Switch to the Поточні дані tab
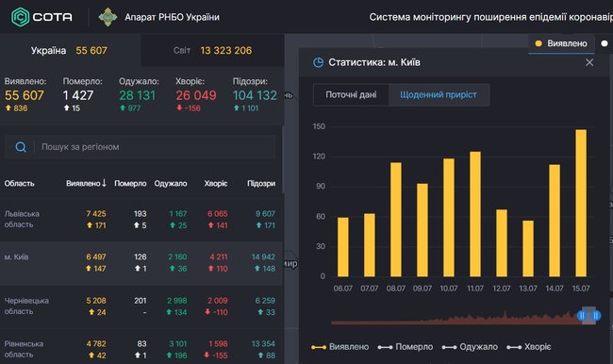Image resolution: width=613 pixels, height=364 pixels. 351,94
